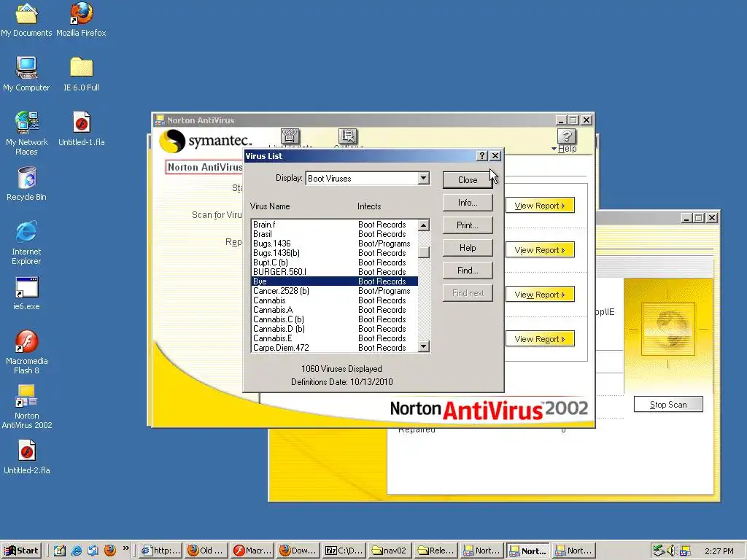Click the virus list scroll up arrow

point(424,225)
